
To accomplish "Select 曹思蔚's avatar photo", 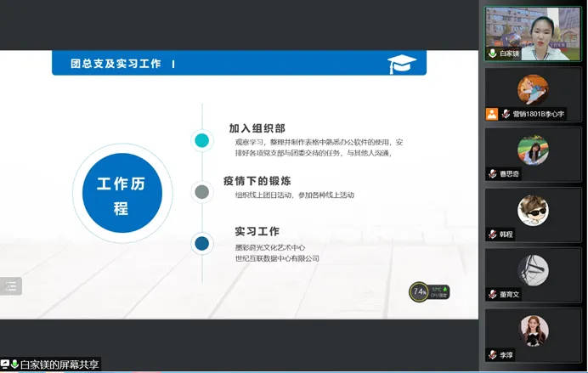I will point(533,150).
